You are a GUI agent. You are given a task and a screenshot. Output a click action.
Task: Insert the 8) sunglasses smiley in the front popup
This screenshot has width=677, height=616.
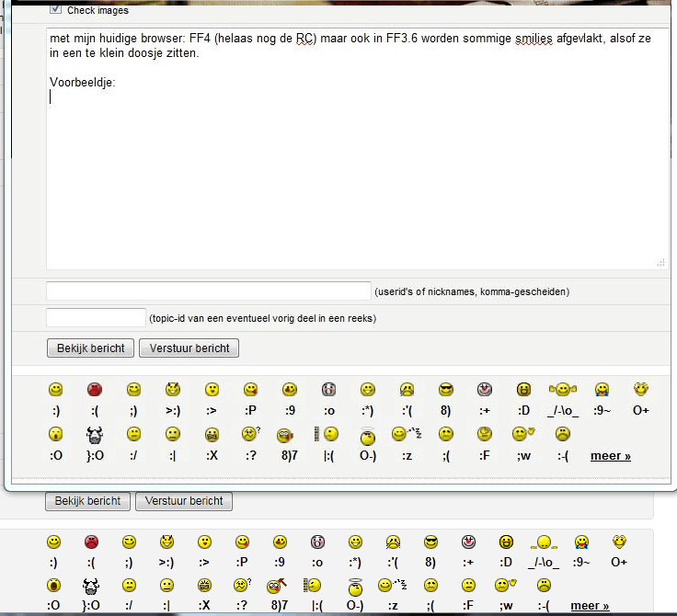(445, 390)
